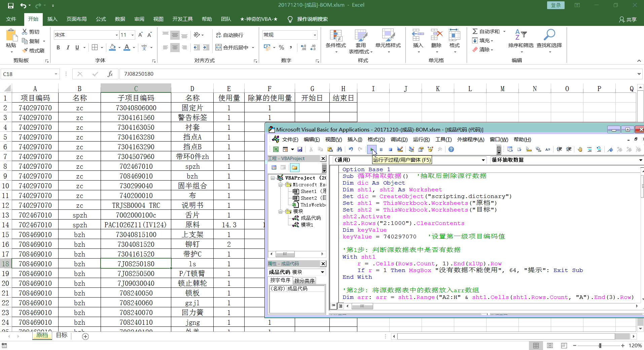Viewport: 644px width, 350px height.
Task: Click Find and Select magnifier icon
Action: point(549,41)
